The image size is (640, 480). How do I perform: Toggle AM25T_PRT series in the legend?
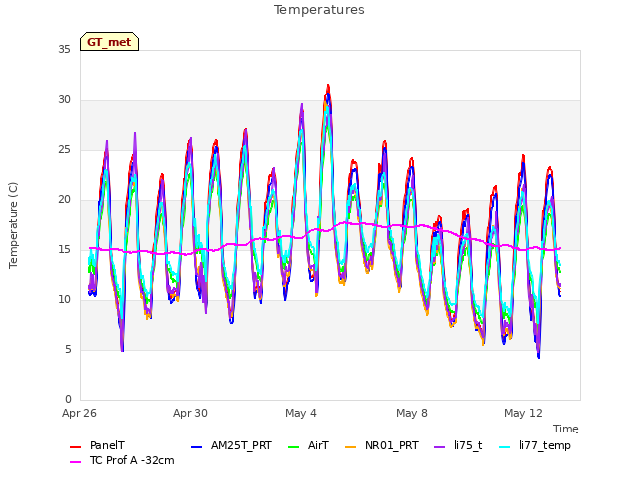point(231,445)
